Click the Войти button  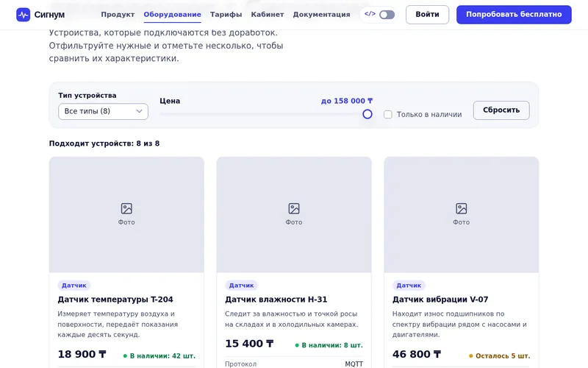(x=427, y=15)
